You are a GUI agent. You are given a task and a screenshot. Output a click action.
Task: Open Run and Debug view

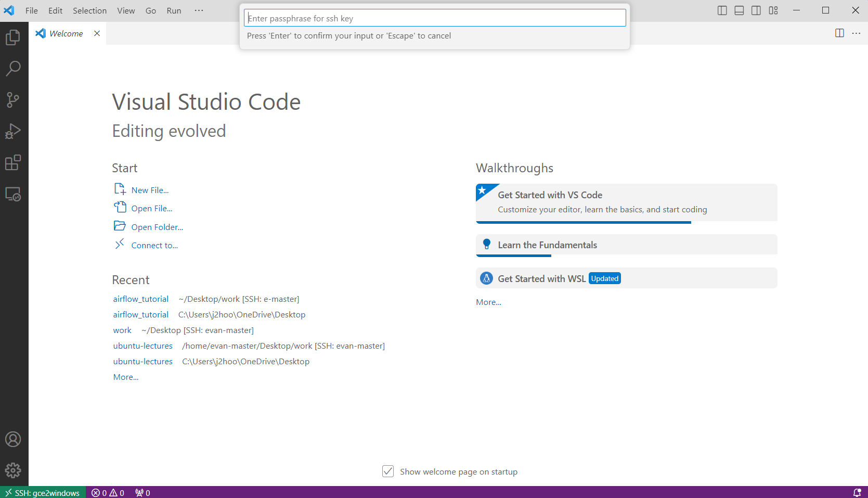click(x=13, y=131)
